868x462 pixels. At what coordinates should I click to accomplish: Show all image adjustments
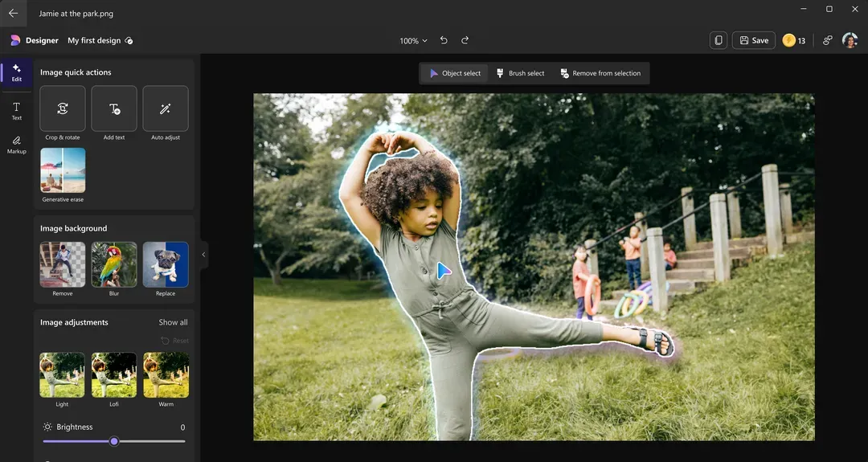(x=174, y=322)
